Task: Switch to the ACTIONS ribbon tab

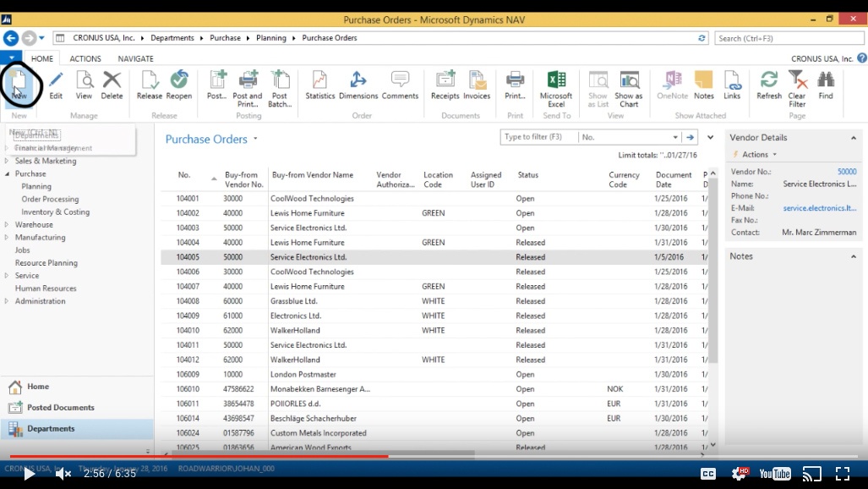Action: 85,58
